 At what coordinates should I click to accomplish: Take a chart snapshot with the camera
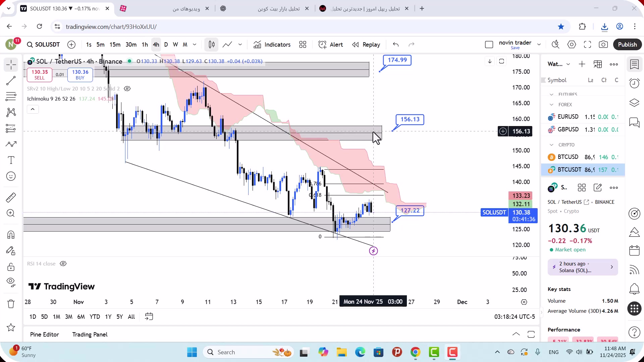[603, 45]
